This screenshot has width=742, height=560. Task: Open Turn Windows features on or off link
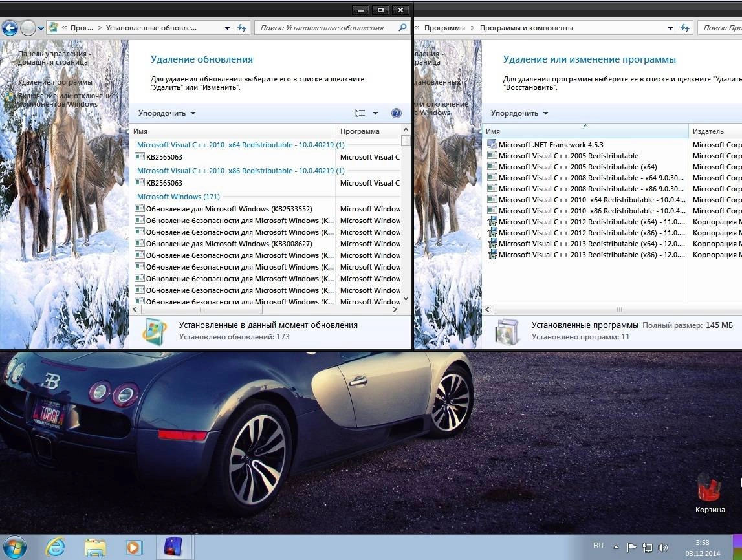(x=66, y=100)
